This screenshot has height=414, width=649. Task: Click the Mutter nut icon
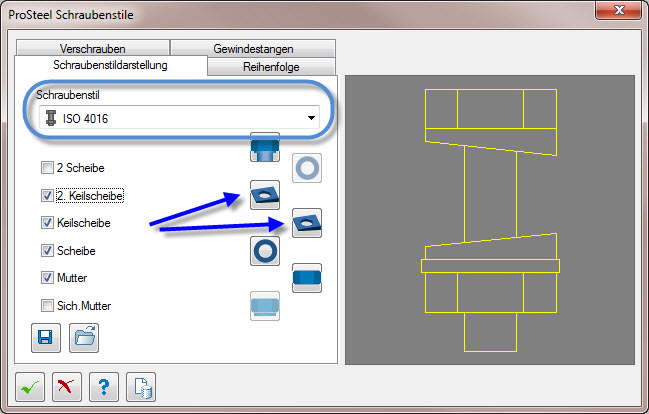point(307,278)
